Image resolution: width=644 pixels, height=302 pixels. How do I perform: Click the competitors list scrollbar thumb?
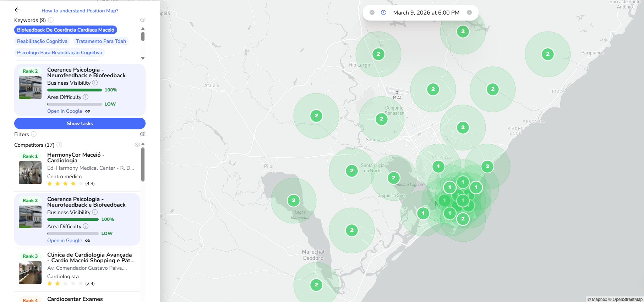pyautogui.click(x=143, y=164)
